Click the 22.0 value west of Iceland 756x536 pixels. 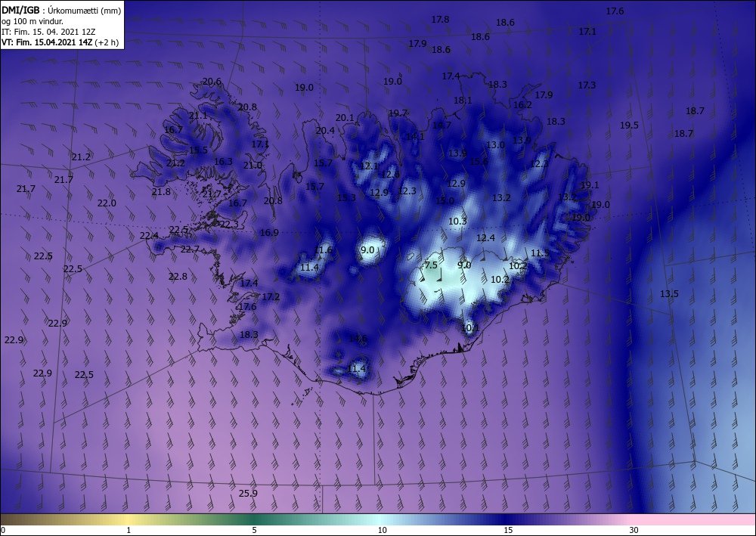[107, 203]
